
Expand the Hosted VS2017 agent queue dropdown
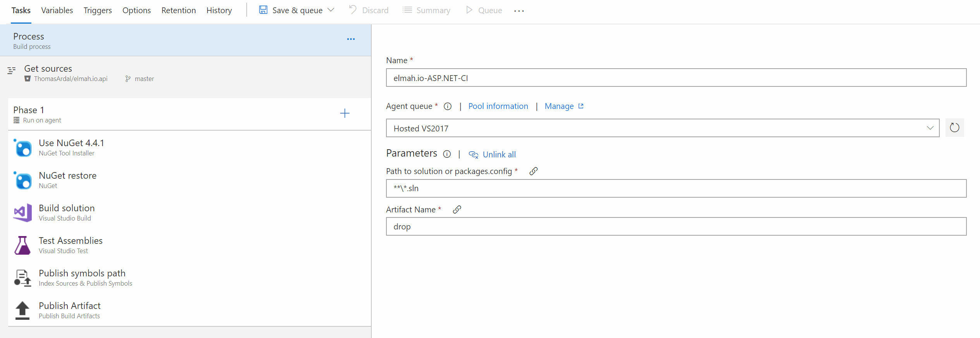pyautogui.click(x=930, y=128)
